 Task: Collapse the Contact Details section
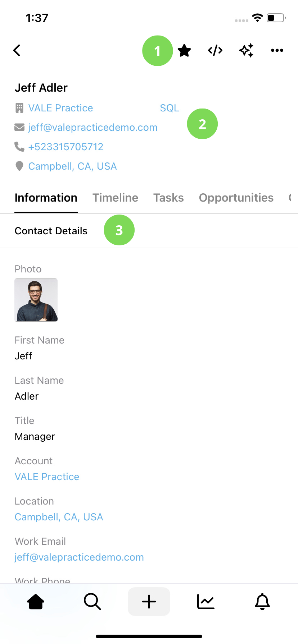[x=149, y=231]
